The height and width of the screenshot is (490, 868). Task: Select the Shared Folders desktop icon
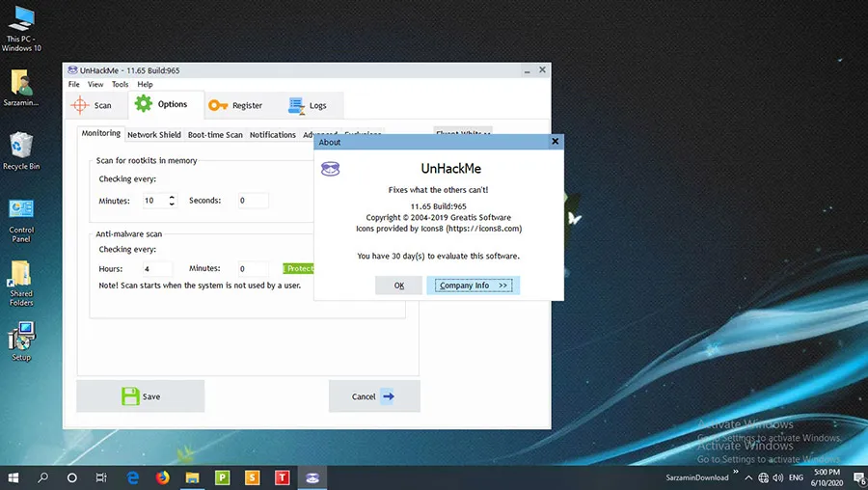tap(21, 284)
